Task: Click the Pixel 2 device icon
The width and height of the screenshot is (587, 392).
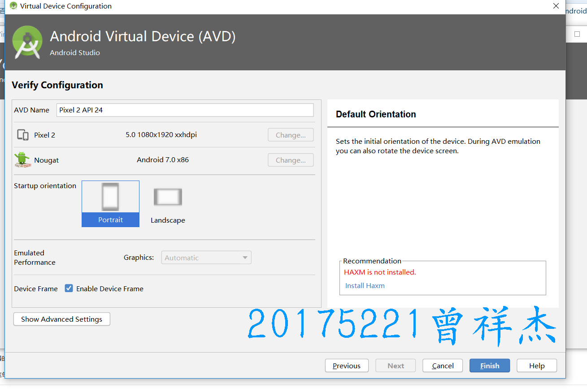Action: coord(22,135)
